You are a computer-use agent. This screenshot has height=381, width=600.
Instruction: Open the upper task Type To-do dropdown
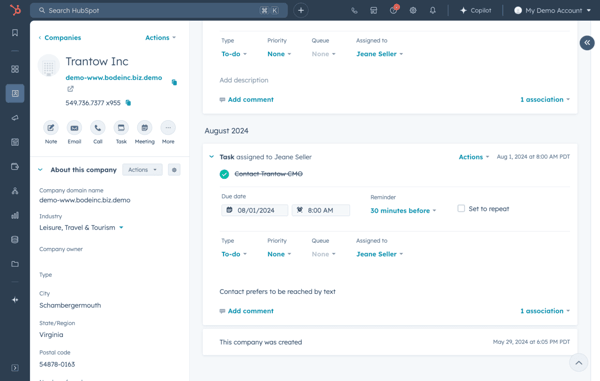pos(234,54)
